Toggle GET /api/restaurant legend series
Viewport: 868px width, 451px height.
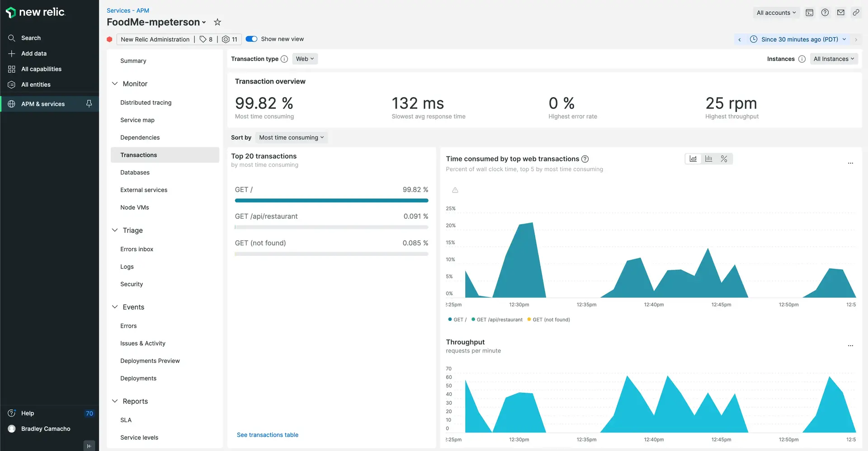[497, 319]
